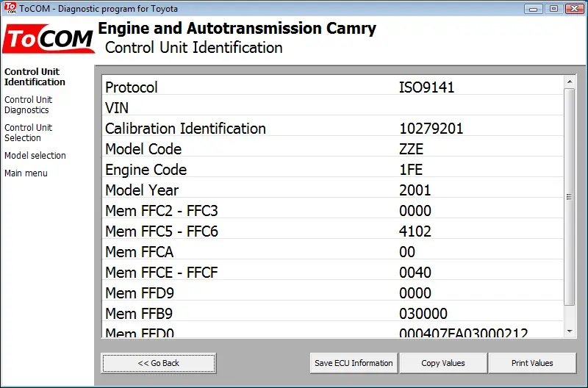Save ECU Information to file

point(354,363)
